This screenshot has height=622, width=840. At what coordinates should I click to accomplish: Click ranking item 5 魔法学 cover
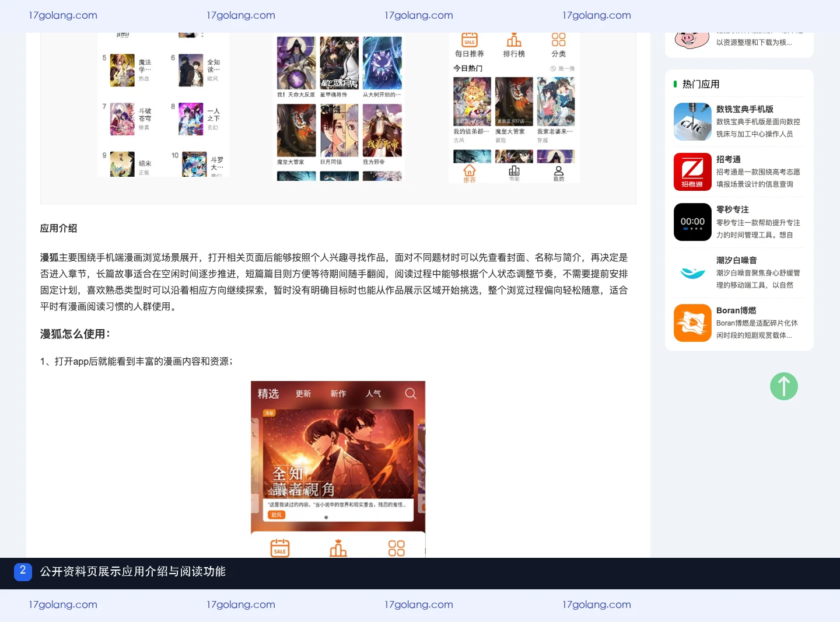pos(123,70)
